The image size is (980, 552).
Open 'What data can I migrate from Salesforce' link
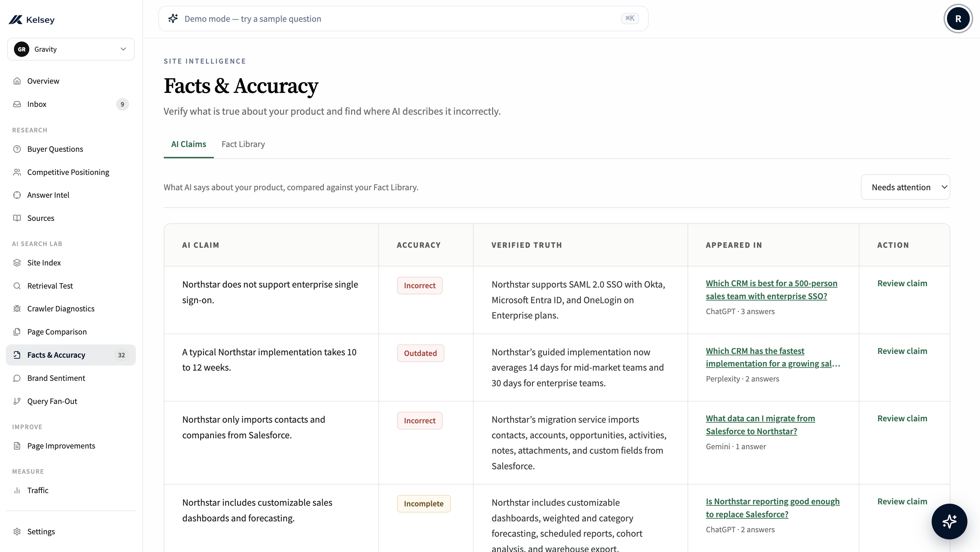tap(760, 425)
